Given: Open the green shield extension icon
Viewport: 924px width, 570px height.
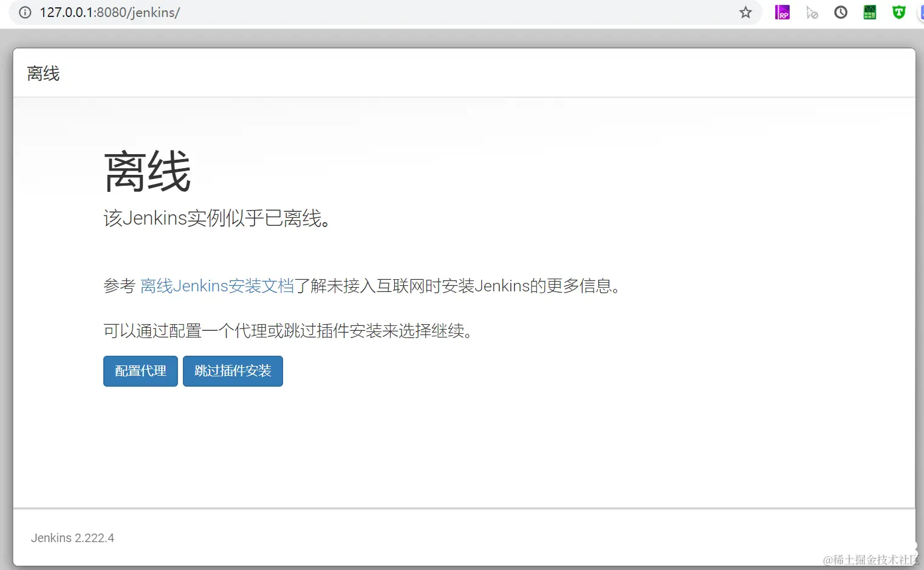Looking at the screenshot, I should tap(899, 12).
